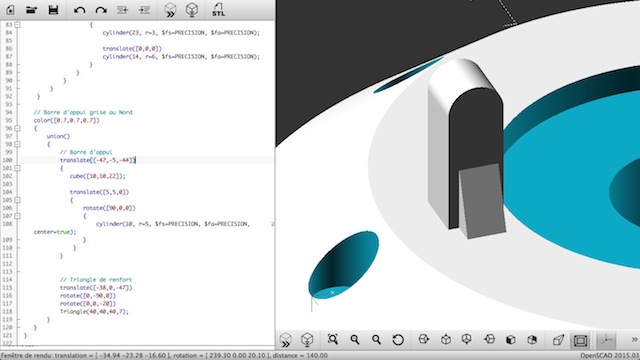Open a file with the folder icon
This screenshot has height=360, width=640.
coord(31,10)
